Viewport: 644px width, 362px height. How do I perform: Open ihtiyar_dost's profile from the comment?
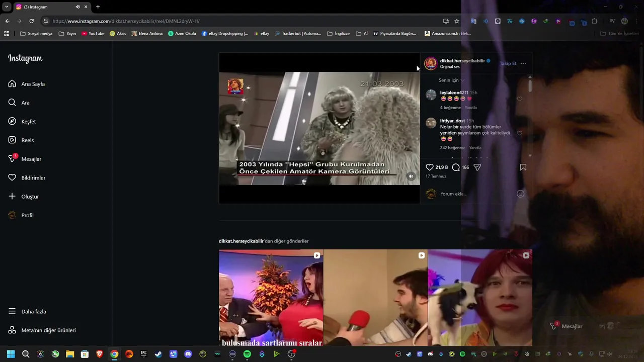[453, 121]
